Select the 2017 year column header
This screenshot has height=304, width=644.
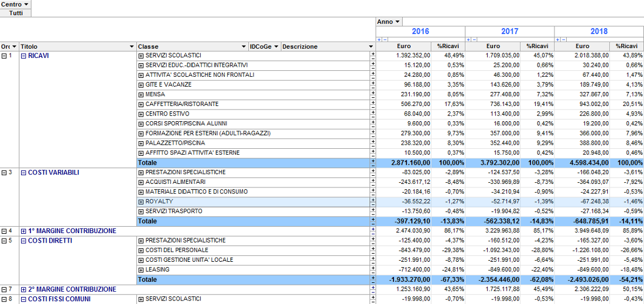click(510, 31)
